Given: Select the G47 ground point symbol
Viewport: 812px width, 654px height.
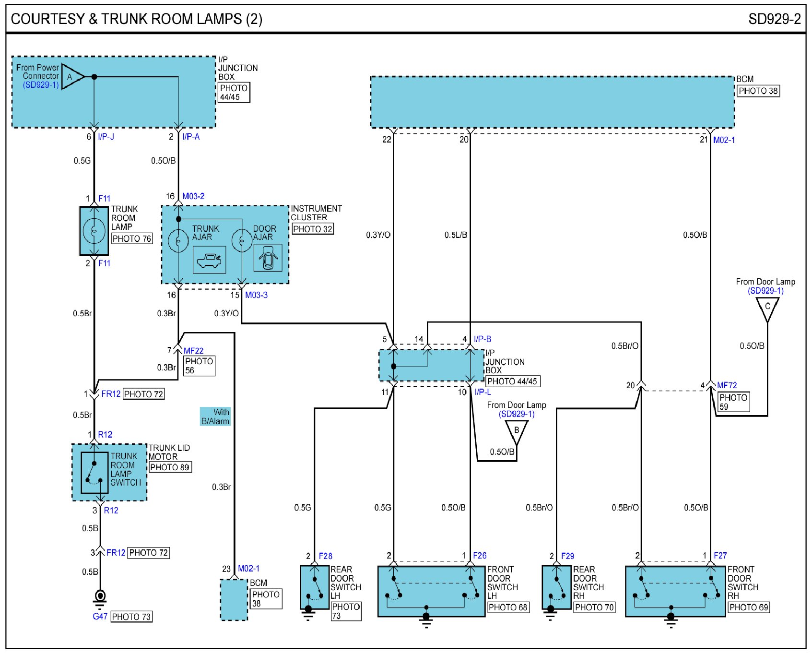Looking at the screenshot, I should point(100,597).
